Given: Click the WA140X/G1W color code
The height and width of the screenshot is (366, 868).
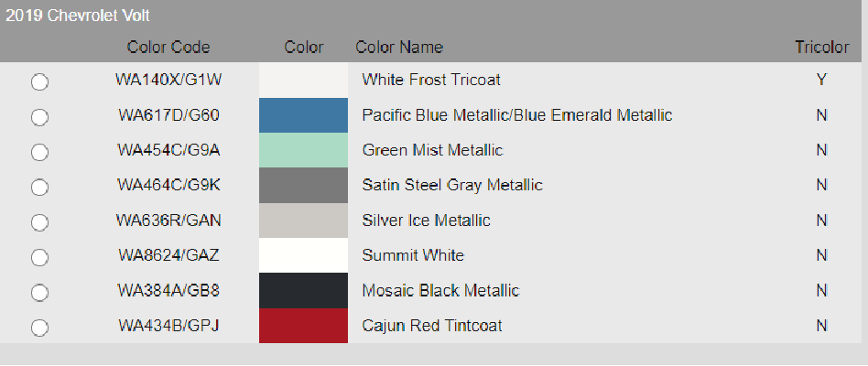Looking at the screenshot, I should pyautogui.click(x=168, y=81).
